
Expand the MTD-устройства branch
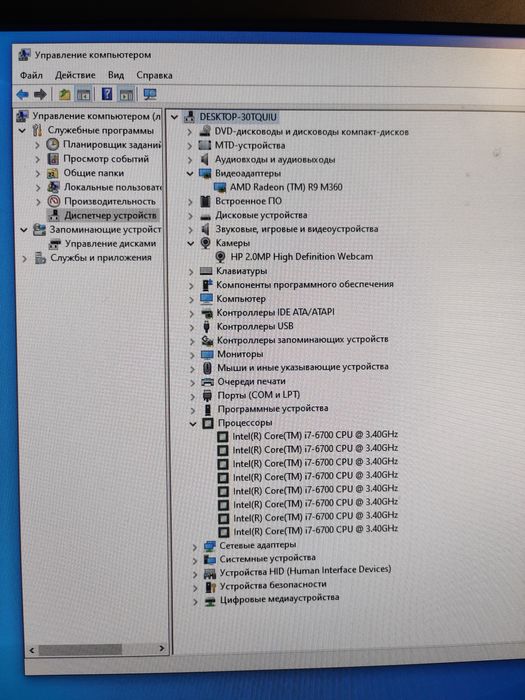[189, 146]
